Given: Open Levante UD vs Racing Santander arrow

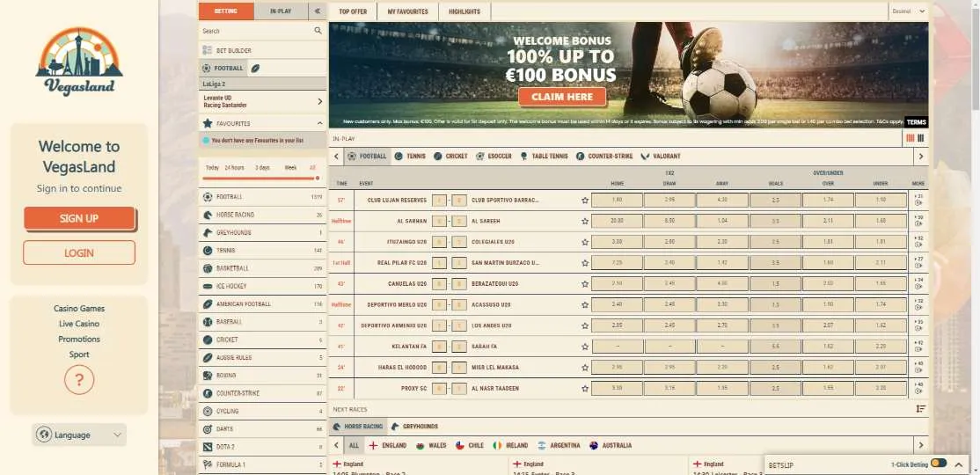Looking at the screenshot, I should pyautogui.click(x=320, y=101).
